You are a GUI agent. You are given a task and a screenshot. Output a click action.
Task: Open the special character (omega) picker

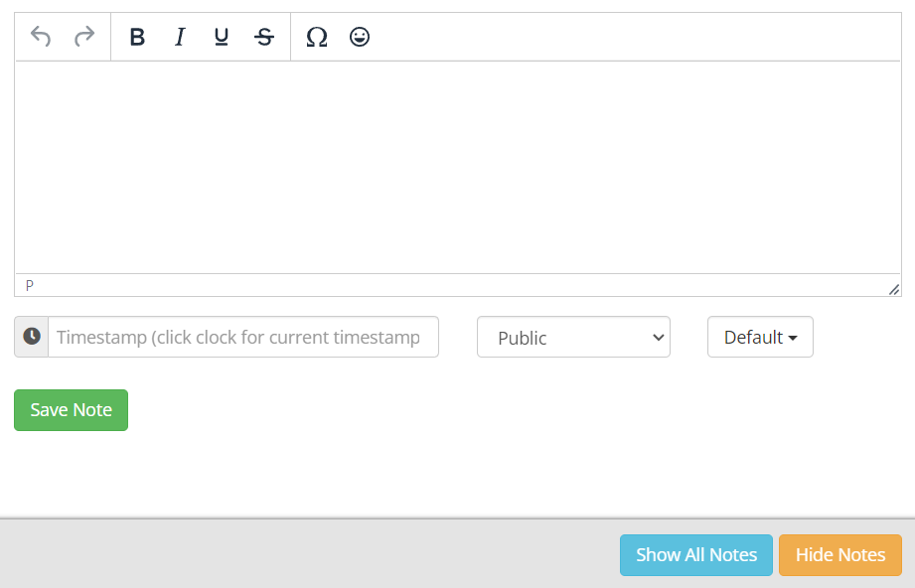point(317,37)
